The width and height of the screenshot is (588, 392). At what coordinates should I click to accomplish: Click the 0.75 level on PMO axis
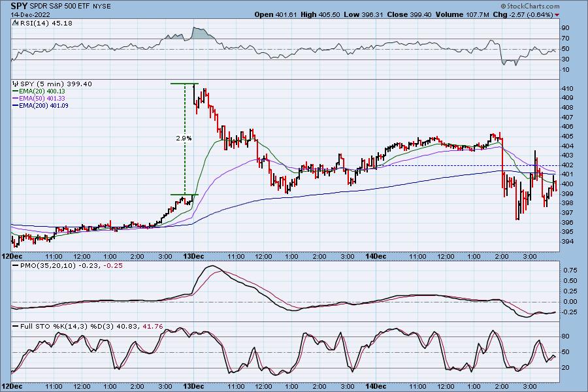pyautogui.click(x=570, y=270)
